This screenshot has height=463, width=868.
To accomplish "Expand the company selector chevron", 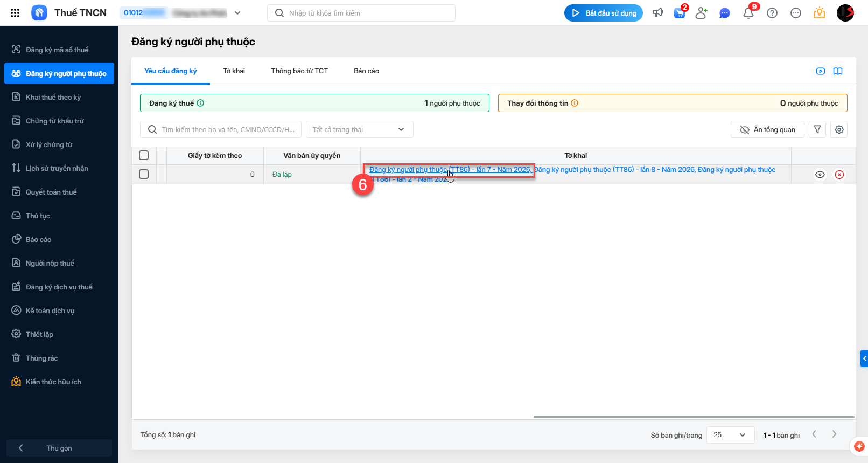I will click(237, 13).
